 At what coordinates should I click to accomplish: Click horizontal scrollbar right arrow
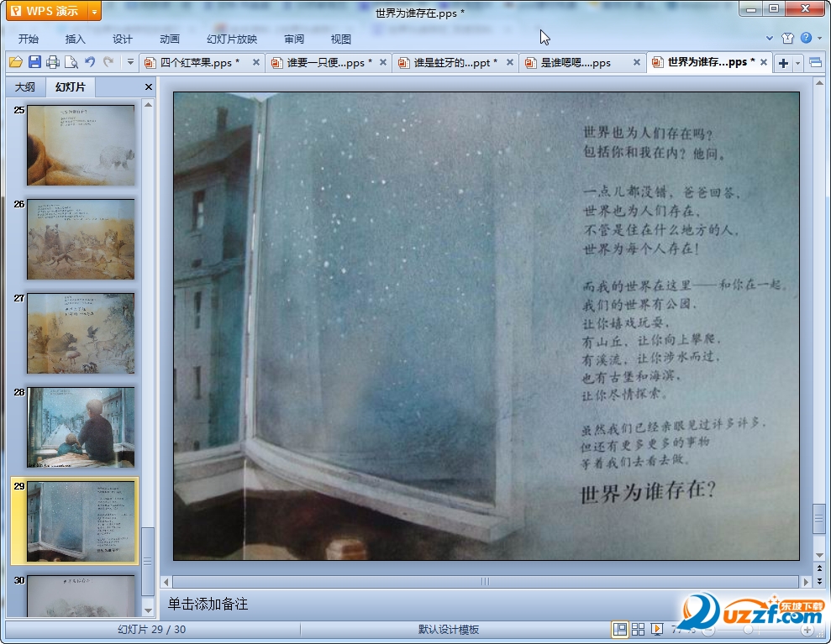806,582
